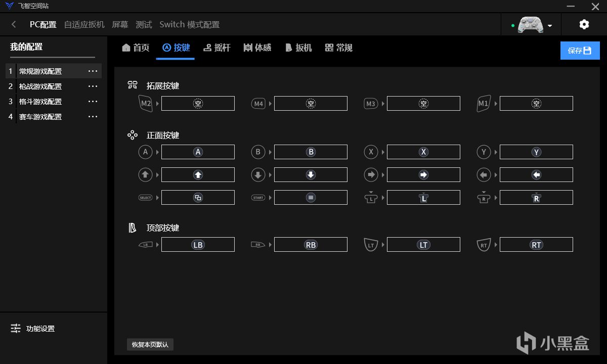
Task: Open the 常规 tab
Action: [x=339, y=48]
